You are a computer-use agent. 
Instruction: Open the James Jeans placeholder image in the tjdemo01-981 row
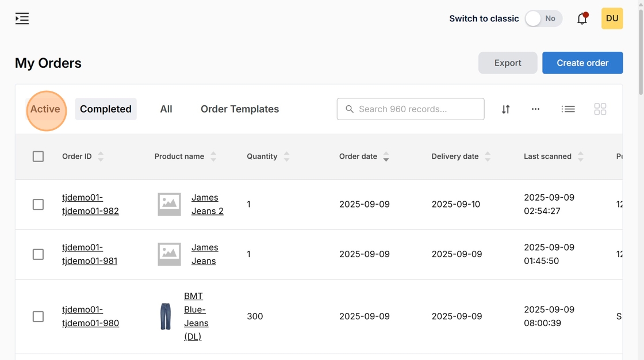coord(169,254)
